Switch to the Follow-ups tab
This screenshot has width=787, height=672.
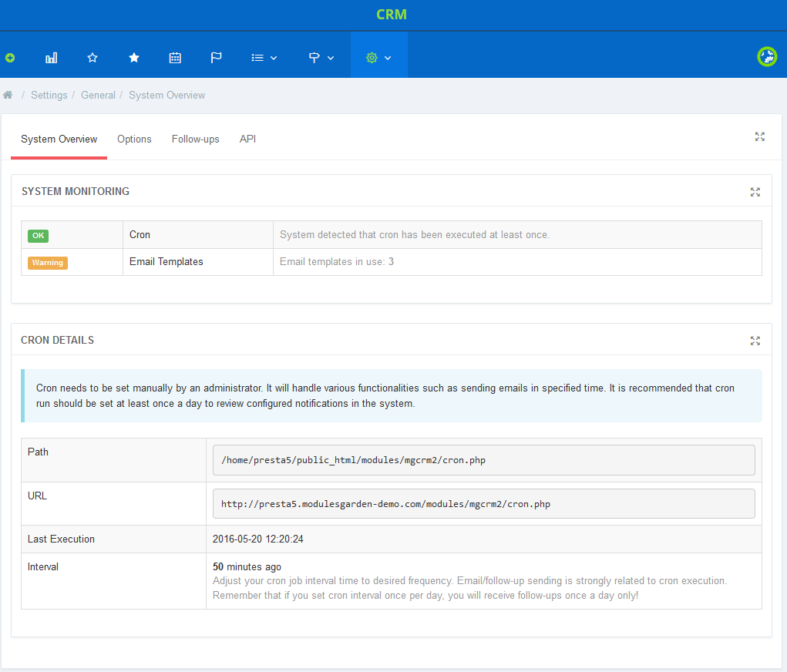(x=195, y=139)
